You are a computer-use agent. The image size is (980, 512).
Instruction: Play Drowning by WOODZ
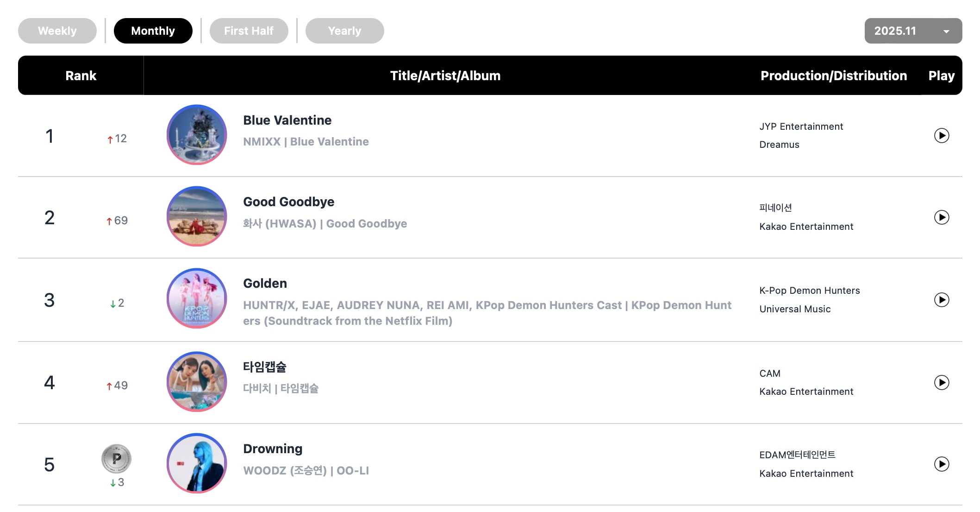point(941,464)
